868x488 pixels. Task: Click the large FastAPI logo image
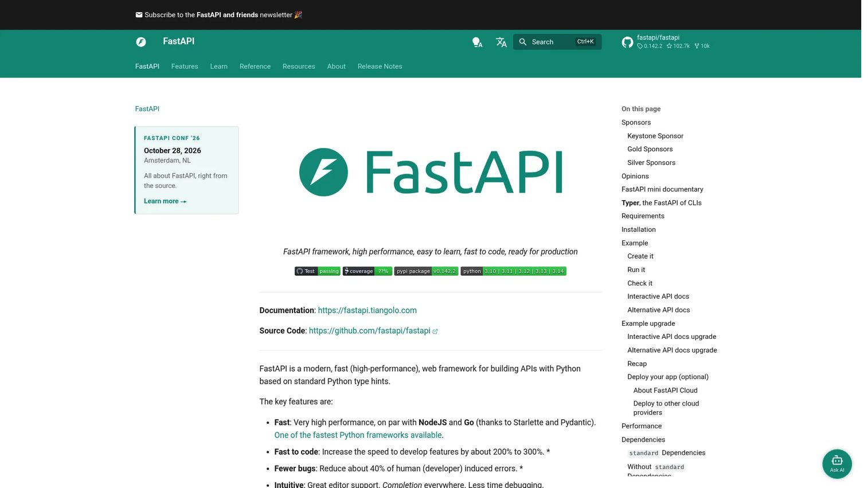tap(431, 172)
